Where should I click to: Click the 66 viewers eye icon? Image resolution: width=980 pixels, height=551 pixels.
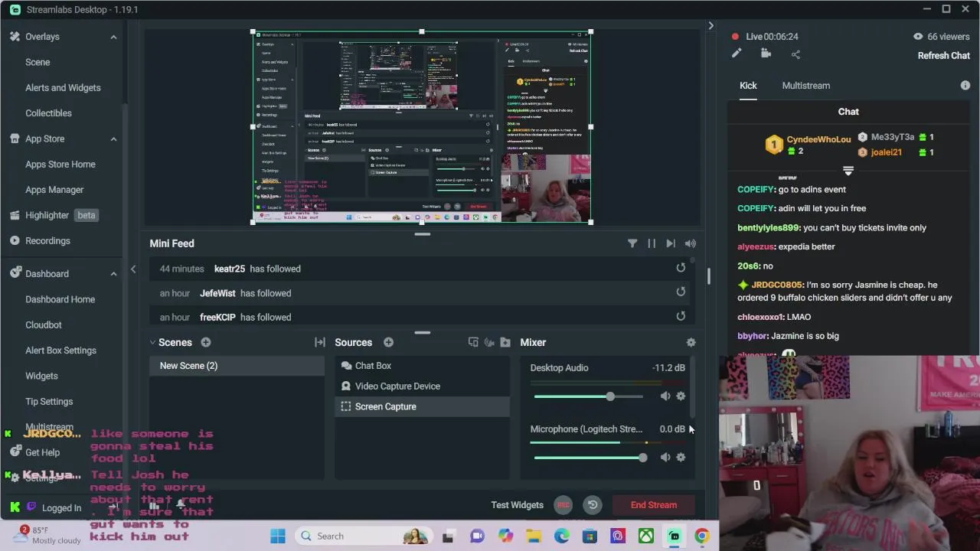pyautogui.click(x=918, y=37)
